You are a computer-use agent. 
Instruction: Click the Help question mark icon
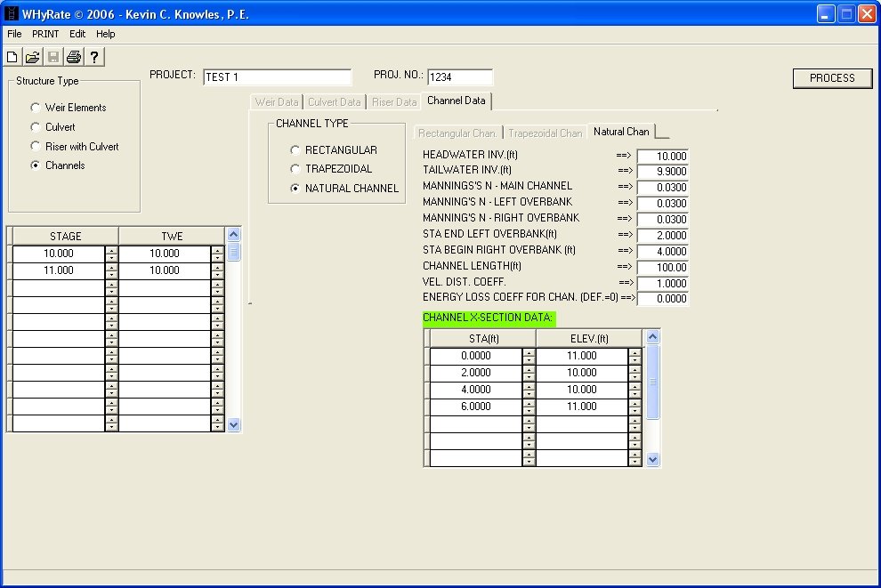(94, 57)
